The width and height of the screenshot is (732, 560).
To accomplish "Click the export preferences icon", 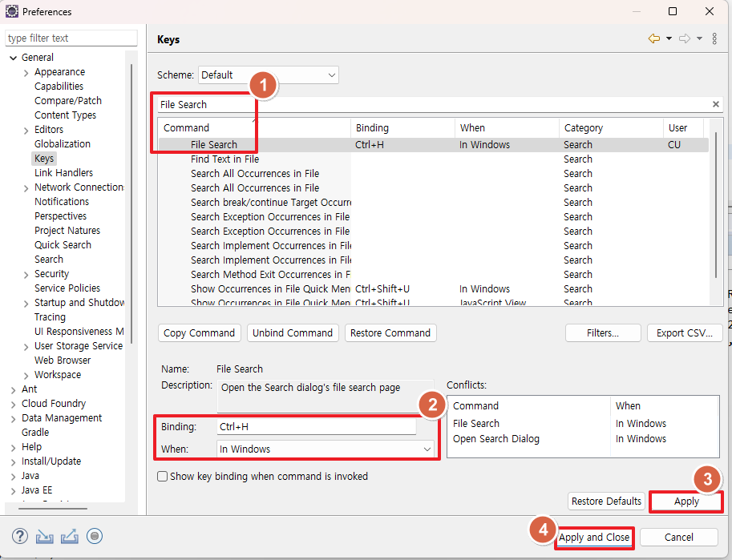I will pos(69,536).
